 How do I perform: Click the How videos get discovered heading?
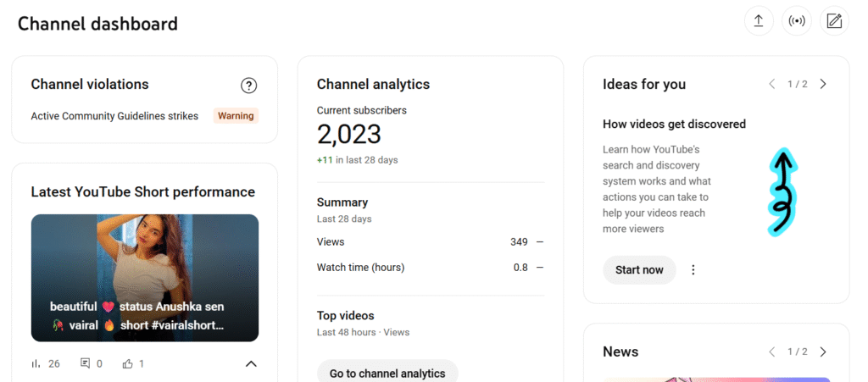674,124
